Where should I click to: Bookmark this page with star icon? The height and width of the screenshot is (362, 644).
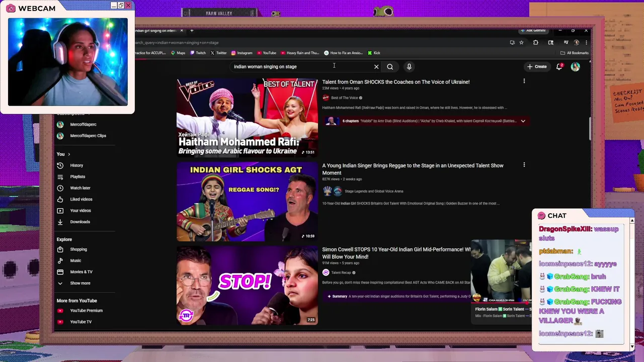click(x=521, y=42)
